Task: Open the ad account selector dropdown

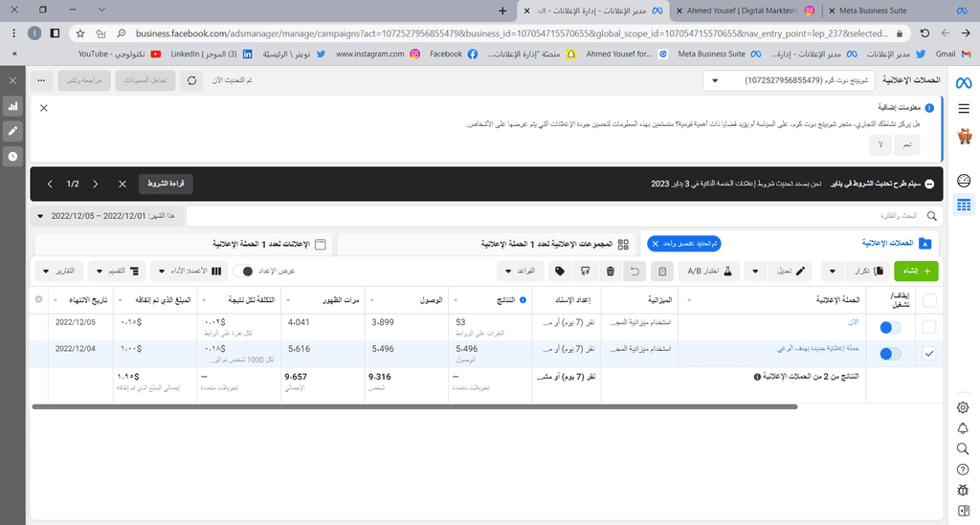Action: 789,80
